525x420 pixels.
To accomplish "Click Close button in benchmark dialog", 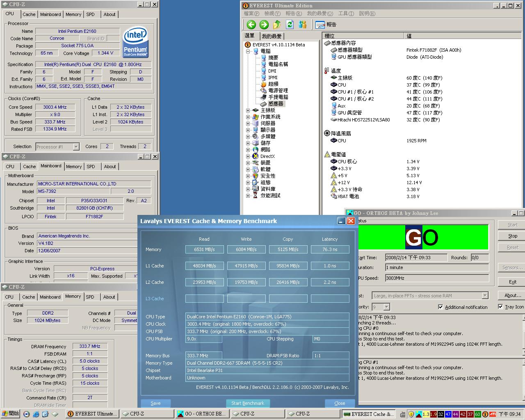I will [340, 403].
